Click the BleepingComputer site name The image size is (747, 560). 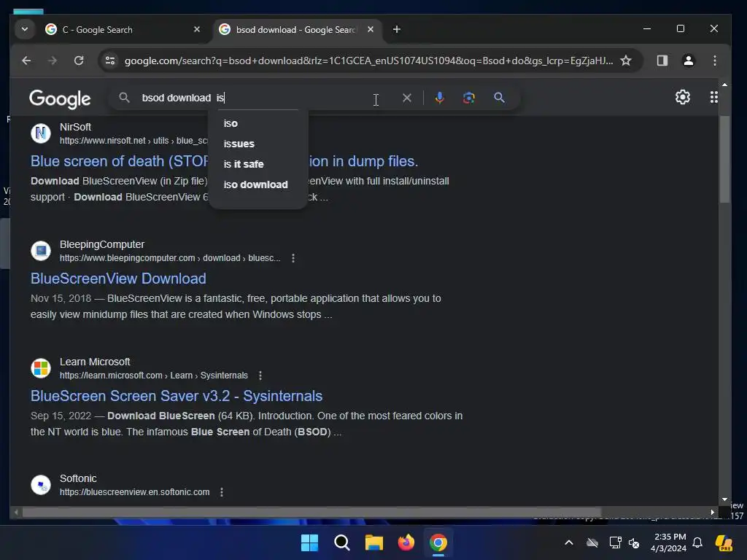[x=102, y=244]
